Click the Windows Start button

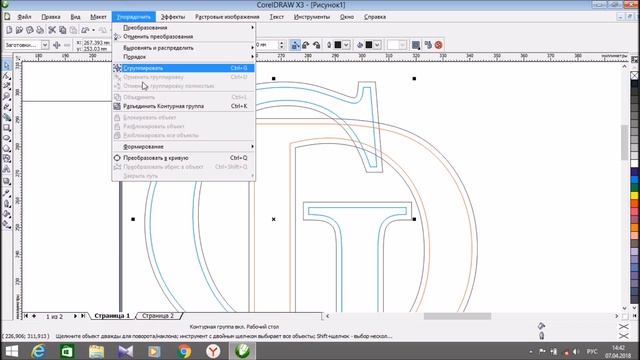(x=11, y=351)
